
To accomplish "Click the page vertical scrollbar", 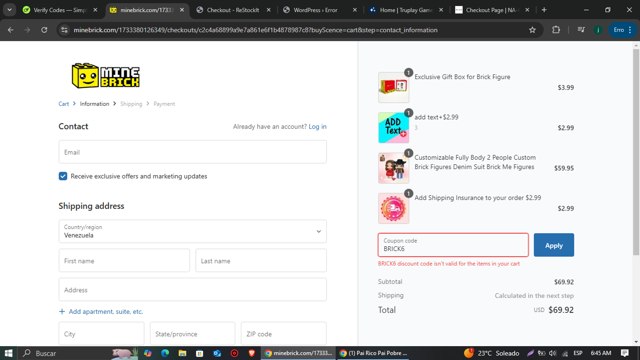I will [x=636, y=153].
